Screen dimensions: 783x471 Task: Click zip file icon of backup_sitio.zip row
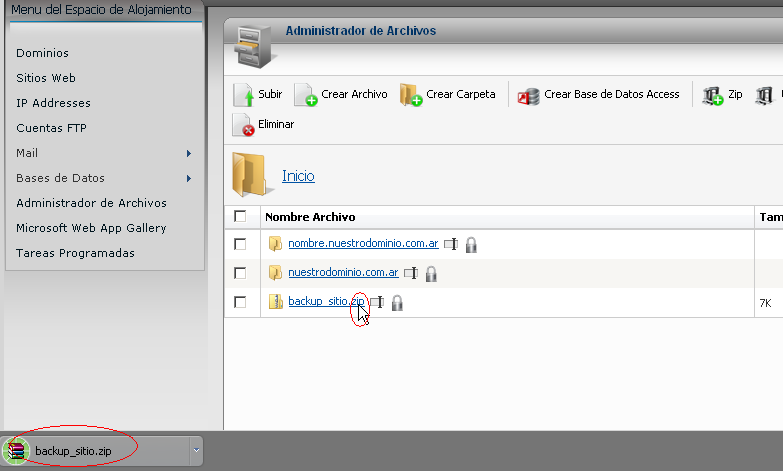[x=276, y=302]
